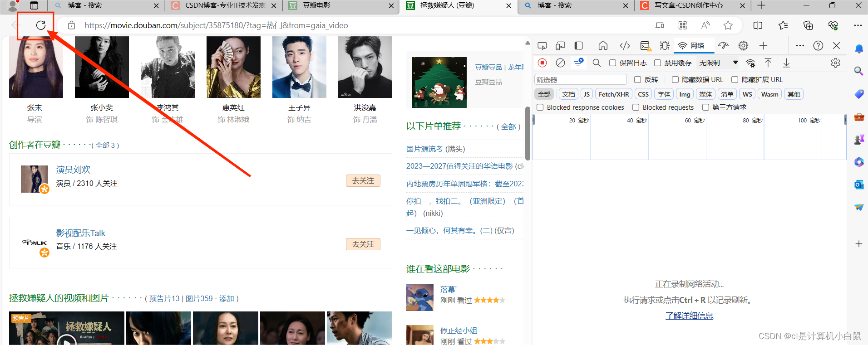
Task: Open the read aloud icon in address bar
Action: click(x=705, y=25)
